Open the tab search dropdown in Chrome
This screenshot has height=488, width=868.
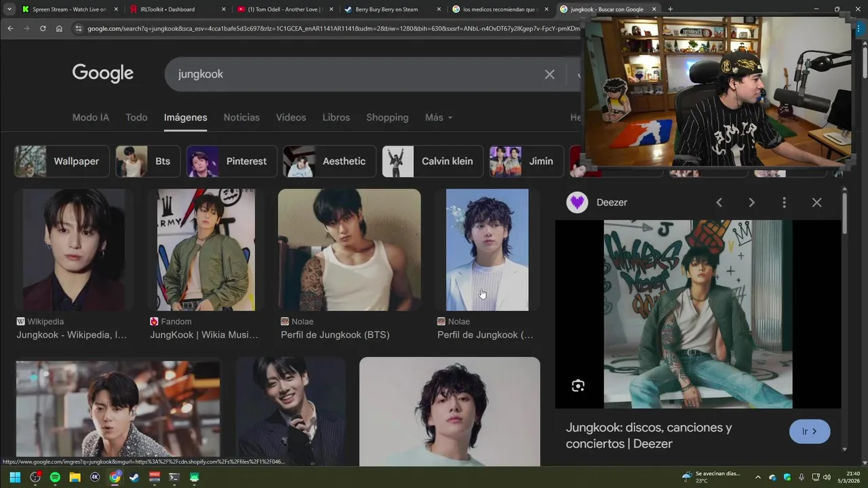(9, 9)
